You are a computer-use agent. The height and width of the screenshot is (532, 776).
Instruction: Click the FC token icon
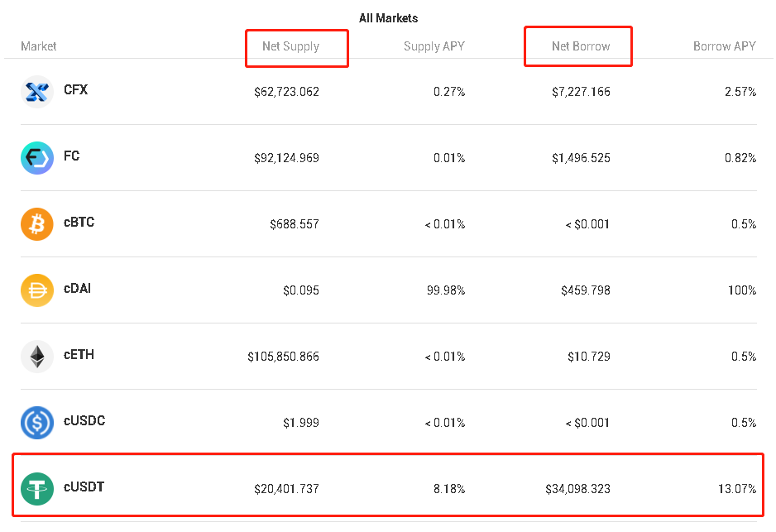pyautogui.click(x=37, y=158)
